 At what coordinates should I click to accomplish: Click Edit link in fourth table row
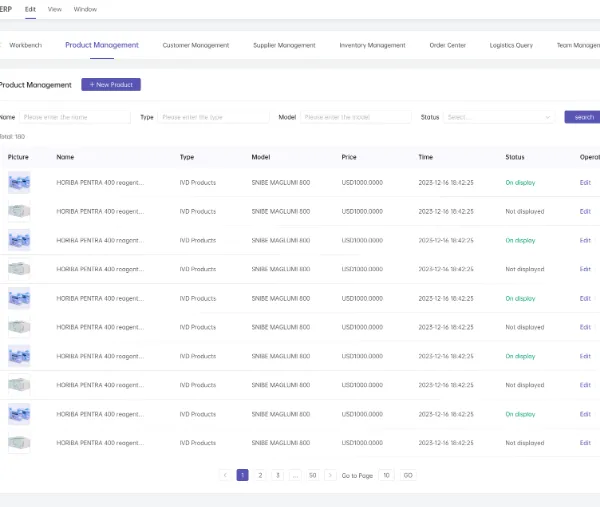(x=585, y=269)
